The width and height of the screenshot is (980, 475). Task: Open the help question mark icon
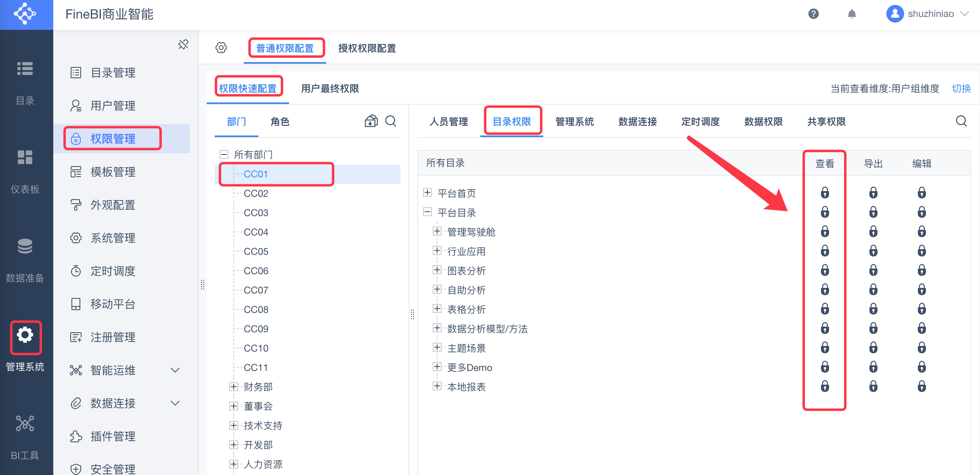click(813, 14)
